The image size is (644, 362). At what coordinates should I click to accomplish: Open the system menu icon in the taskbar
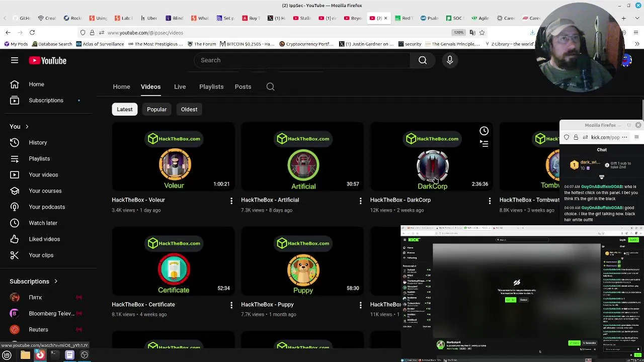click(x=7, y=355)
